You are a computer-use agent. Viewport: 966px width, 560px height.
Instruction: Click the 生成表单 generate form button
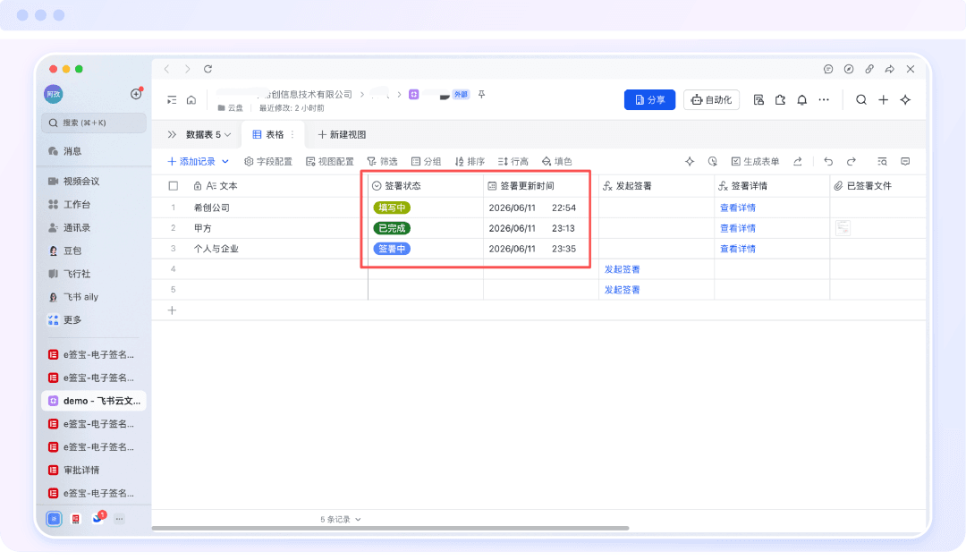[x=755, y=161]
